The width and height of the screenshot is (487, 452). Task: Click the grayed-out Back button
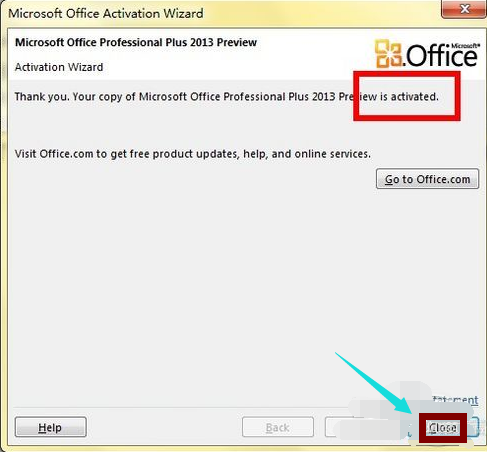278,427
